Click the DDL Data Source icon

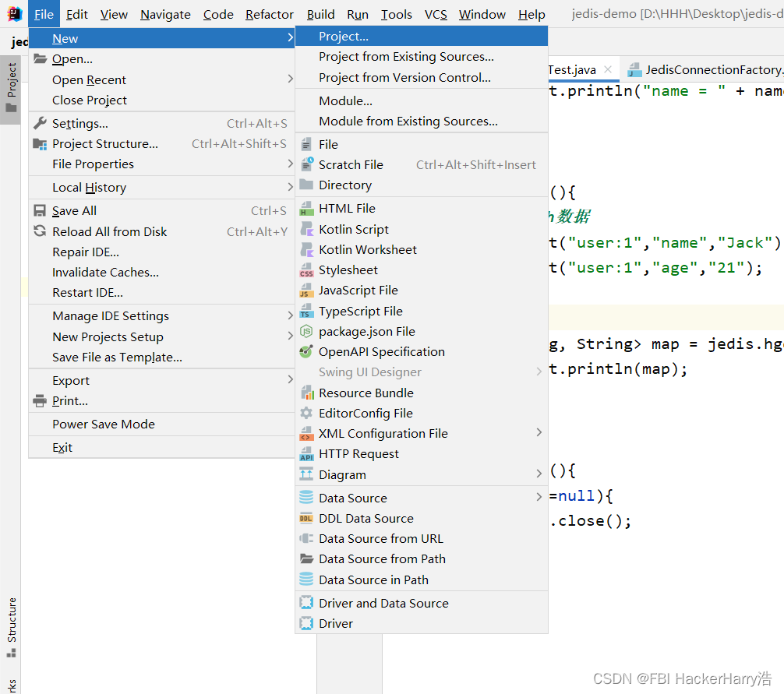point(306,519)
